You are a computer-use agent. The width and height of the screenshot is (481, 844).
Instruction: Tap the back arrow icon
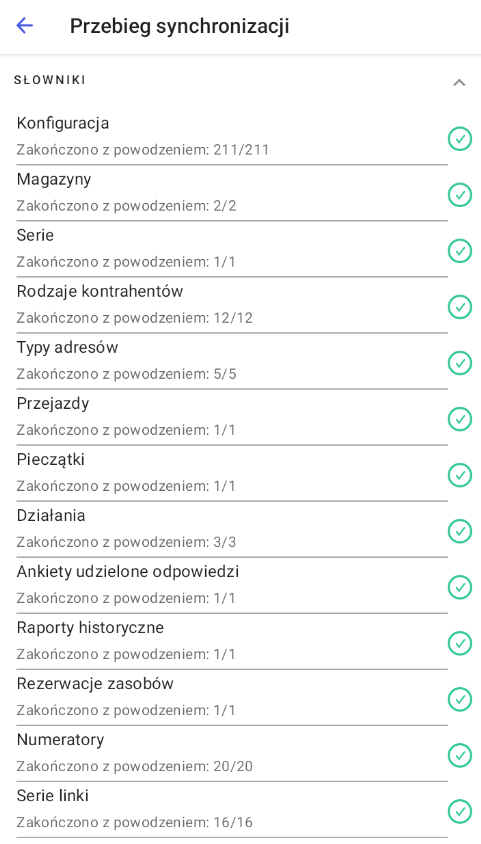click(x=25, y=26)
